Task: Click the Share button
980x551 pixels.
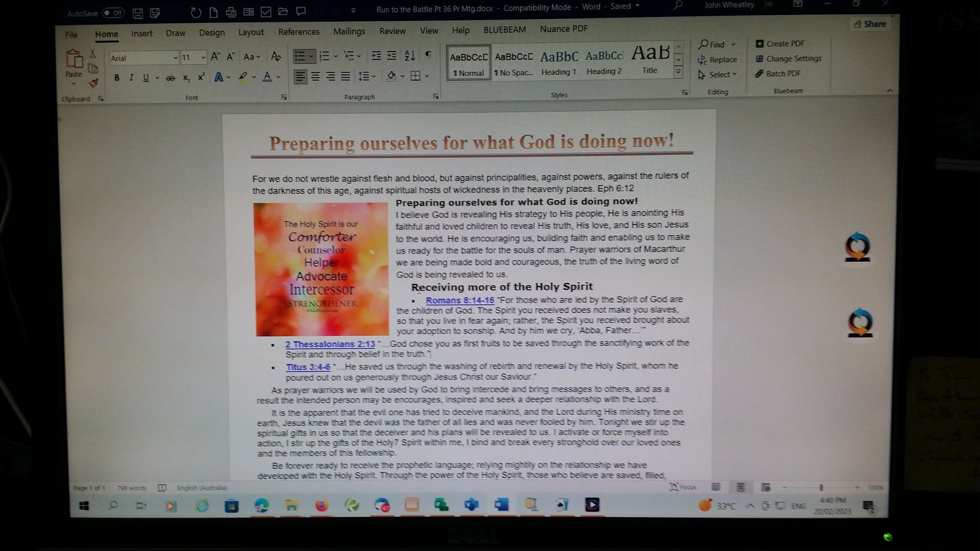Action: (870, 24)
